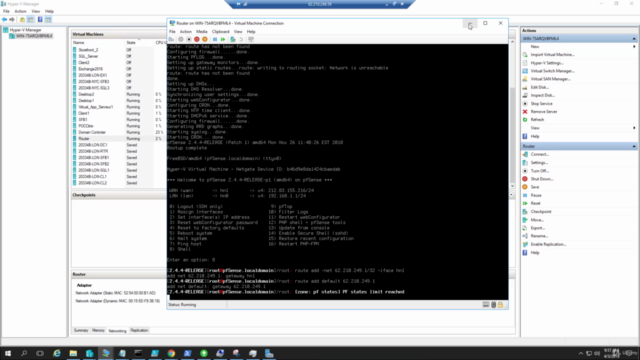Click Turn Off in Router actions

(540, 171)
